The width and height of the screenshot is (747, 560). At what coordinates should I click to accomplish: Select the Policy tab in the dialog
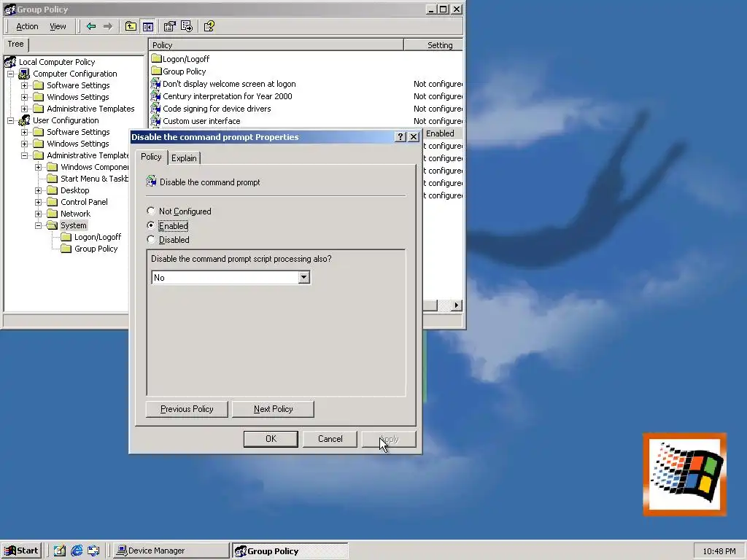coord(151,157)
